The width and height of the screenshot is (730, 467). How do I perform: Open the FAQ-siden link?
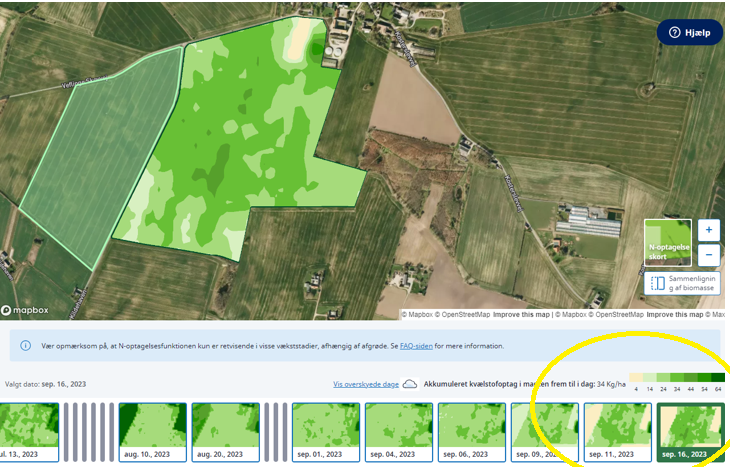pyautogui.click(x=416, y=346)
